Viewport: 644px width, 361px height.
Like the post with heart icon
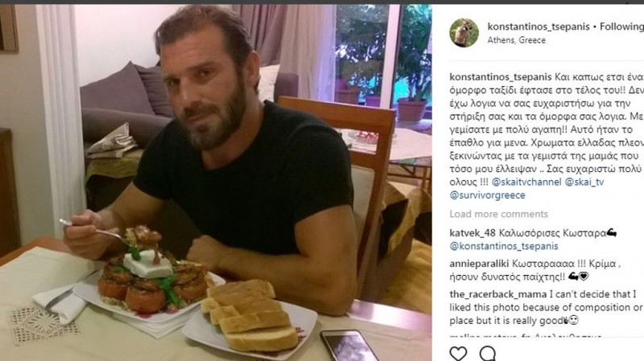pyautogui.click(x=458, y=353)
